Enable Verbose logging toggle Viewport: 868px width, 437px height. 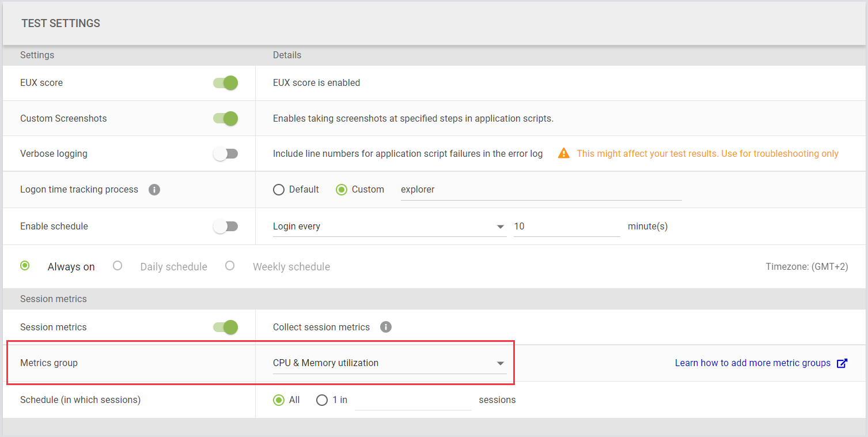click(226, 154)
